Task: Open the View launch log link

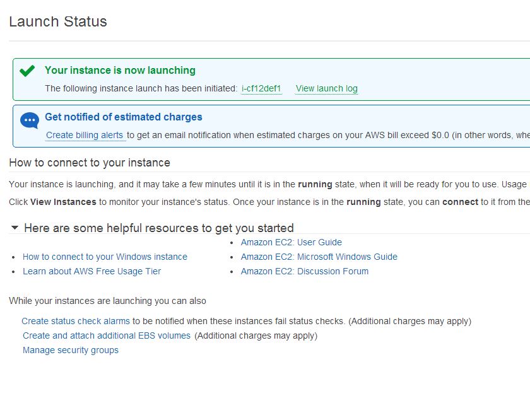Action: pos(326,89)
